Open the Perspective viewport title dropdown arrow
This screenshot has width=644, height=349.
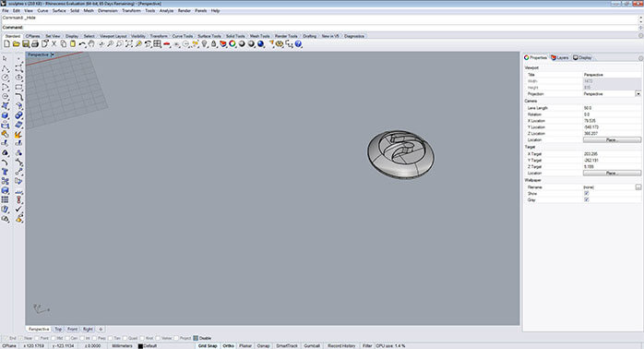click(x=53, y=54)
